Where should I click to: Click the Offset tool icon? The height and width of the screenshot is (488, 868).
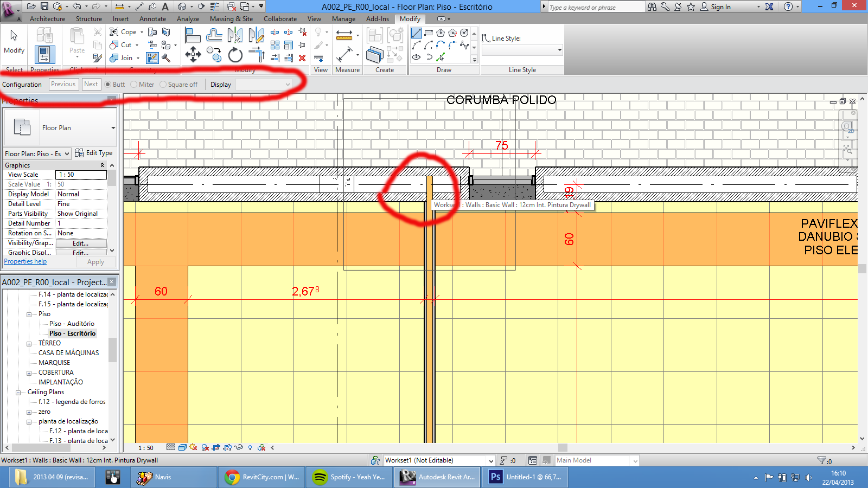(x=214, y=36)
